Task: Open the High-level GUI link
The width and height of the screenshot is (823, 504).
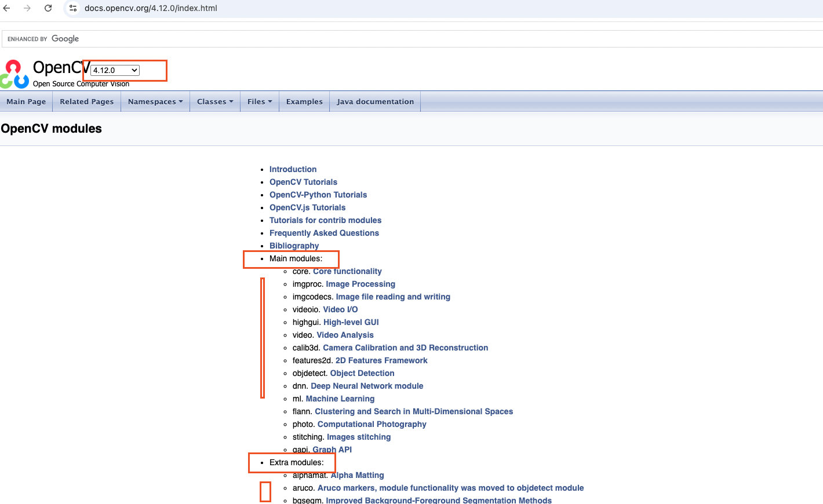Action: click(351, 322)
